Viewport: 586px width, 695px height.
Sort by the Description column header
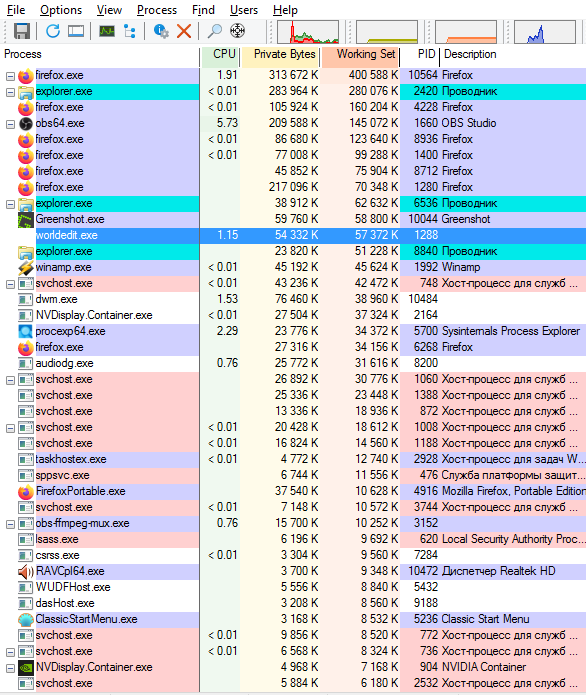(x=513, y=55)
